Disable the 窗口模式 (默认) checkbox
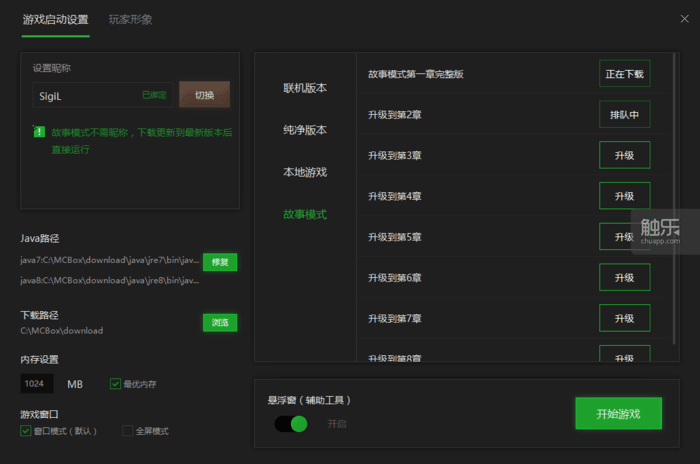This screenshot has height=464, width=700. click(x=26, y=431)
